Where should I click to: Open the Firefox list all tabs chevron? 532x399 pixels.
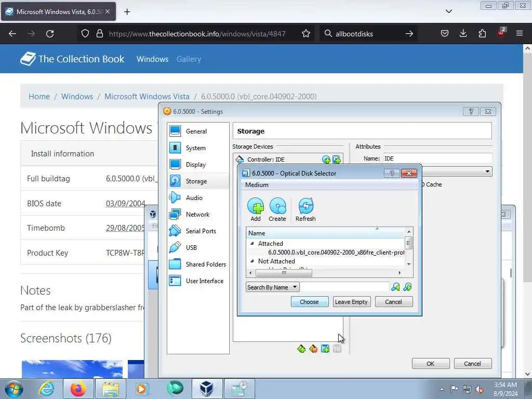click(x=448, y=11)
